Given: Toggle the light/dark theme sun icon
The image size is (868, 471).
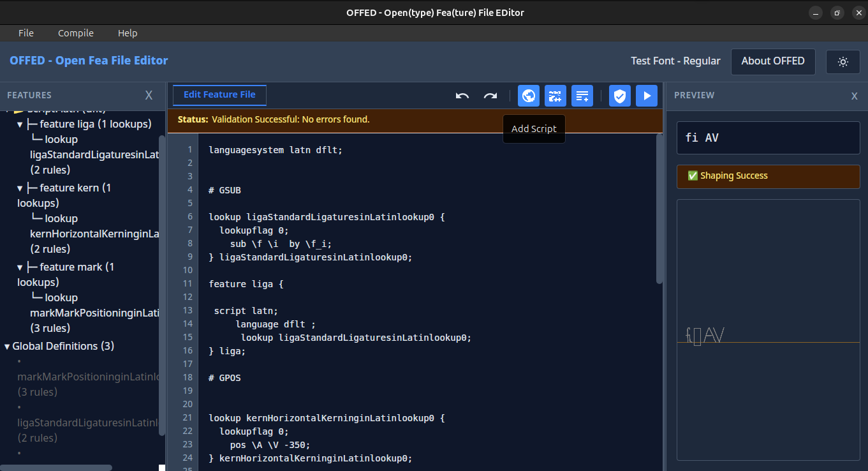Looking at the screenshot, I should pyautogui.click(x=843, y=61).
